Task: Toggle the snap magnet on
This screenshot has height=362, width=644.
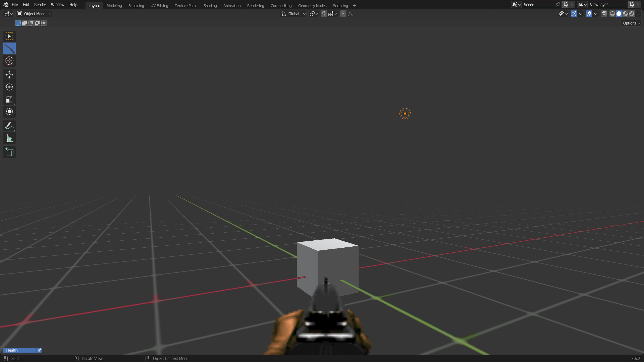Action: (x=324, y=14)
